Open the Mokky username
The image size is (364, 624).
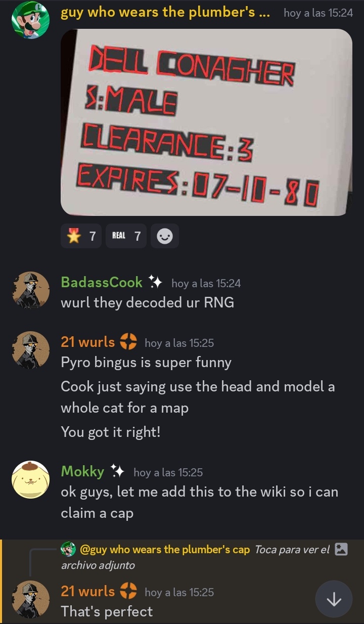point(82,471)
